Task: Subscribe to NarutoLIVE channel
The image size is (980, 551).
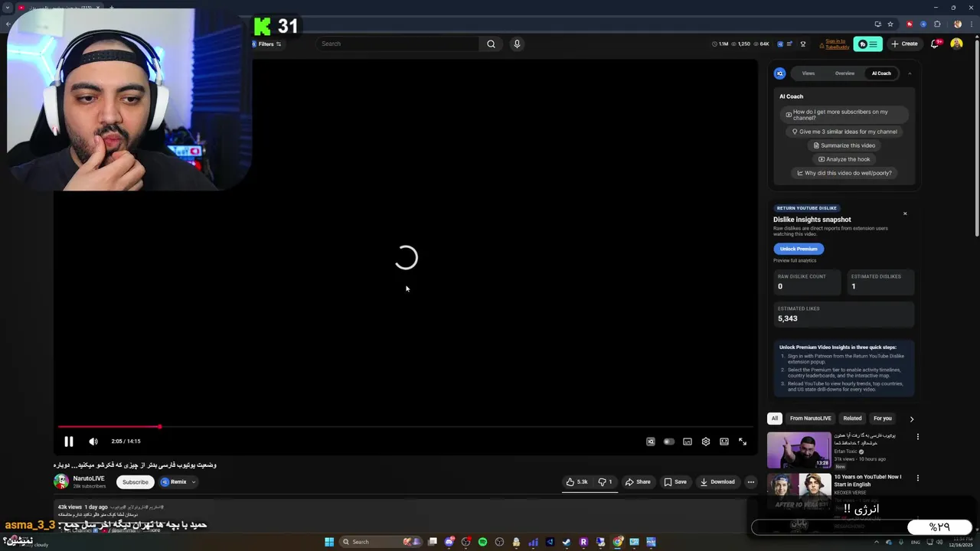Action: 136,482
